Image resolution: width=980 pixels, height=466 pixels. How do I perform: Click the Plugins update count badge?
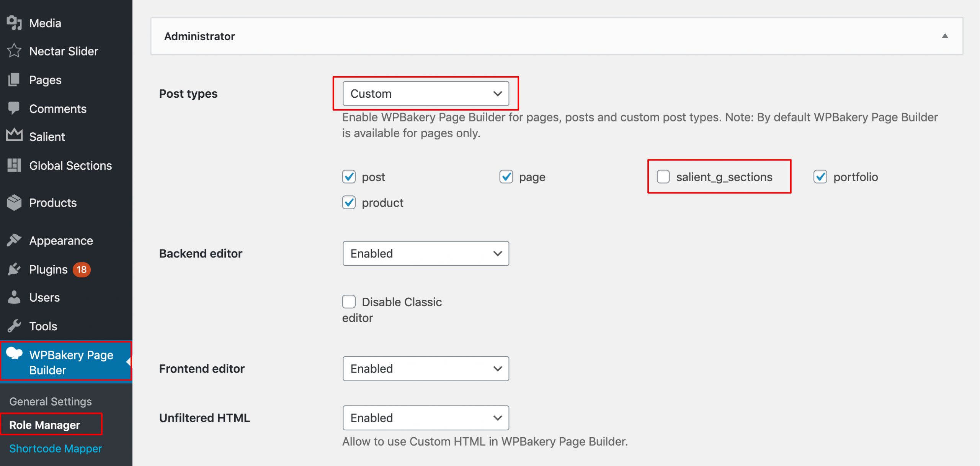(82, 269)
